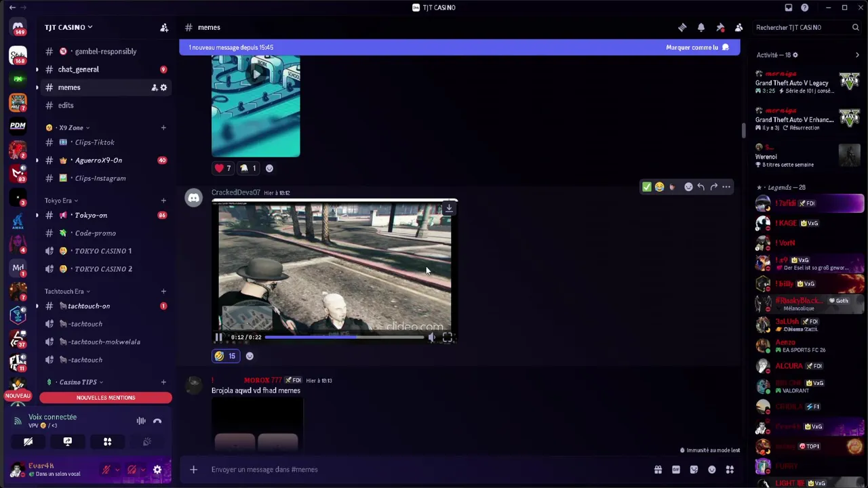Add a channel to X9 Zone category

point(163,127)
